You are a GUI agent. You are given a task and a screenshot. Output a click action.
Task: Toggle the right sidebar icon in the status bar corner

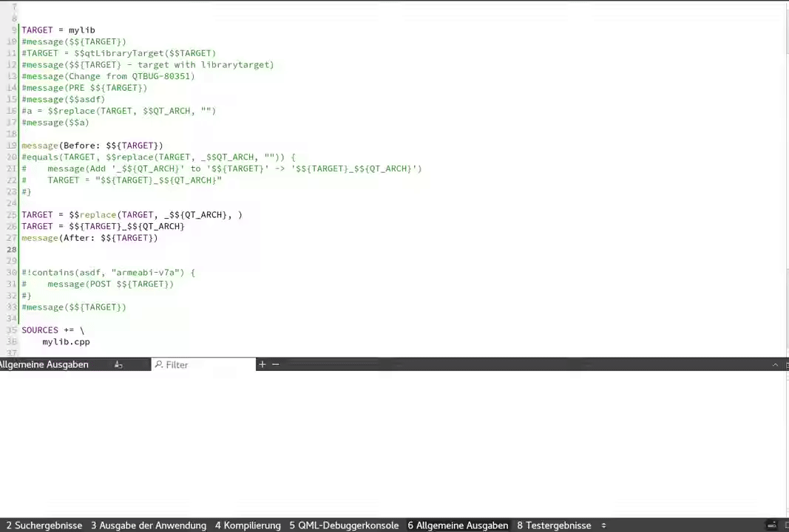pos(785,525)
